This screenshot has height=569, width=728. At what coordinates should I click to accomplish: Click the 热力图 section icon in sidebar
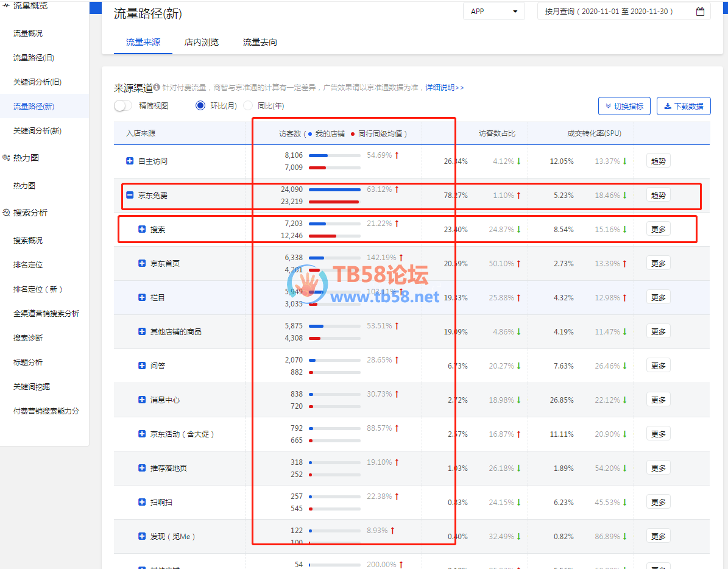(x=6, y=157)
